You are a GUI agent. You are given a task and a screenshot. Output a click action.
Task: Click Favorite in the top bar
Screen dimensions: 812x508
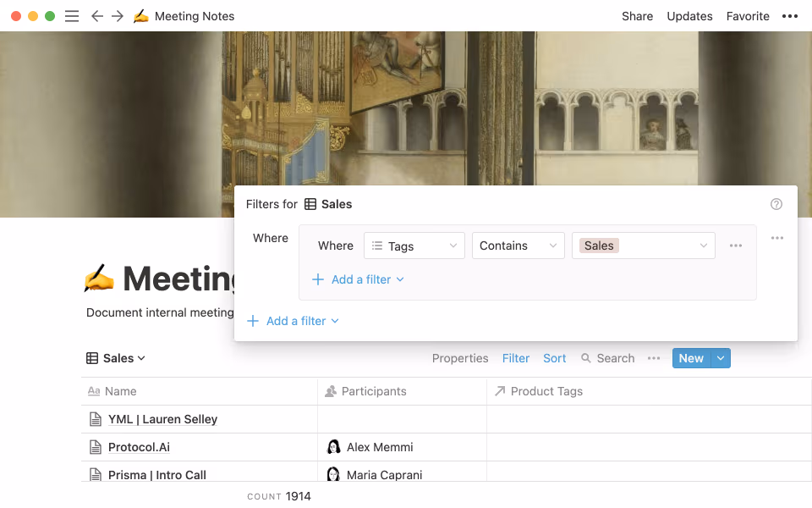pyautogui.click(x=748, y=15)
